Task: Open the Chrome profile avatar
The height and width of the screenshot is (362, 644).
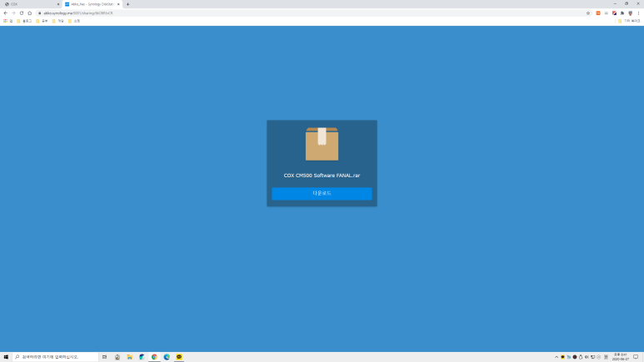Action: [x=631, y=13]
